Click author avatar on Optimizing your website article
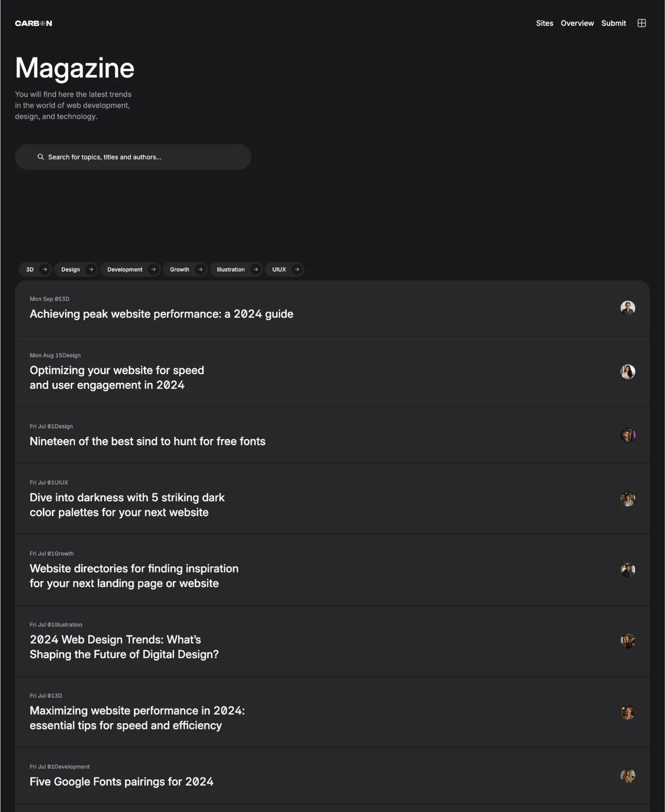665x812 pixels. pyautogui.click(x=628, y=372)
